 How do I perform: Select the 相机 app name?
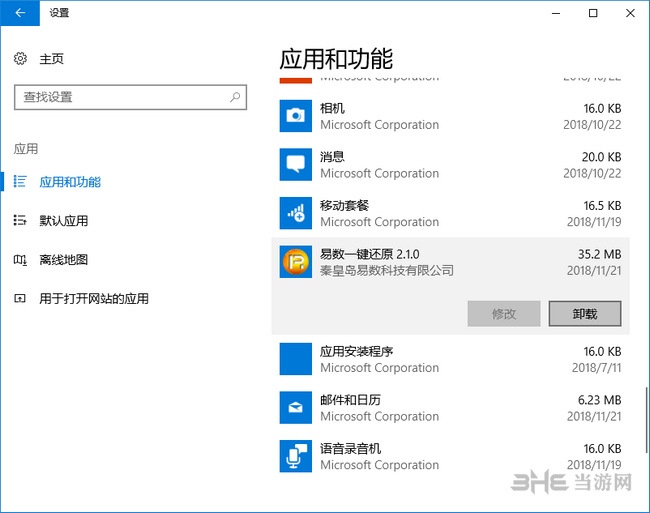point(332,108)
